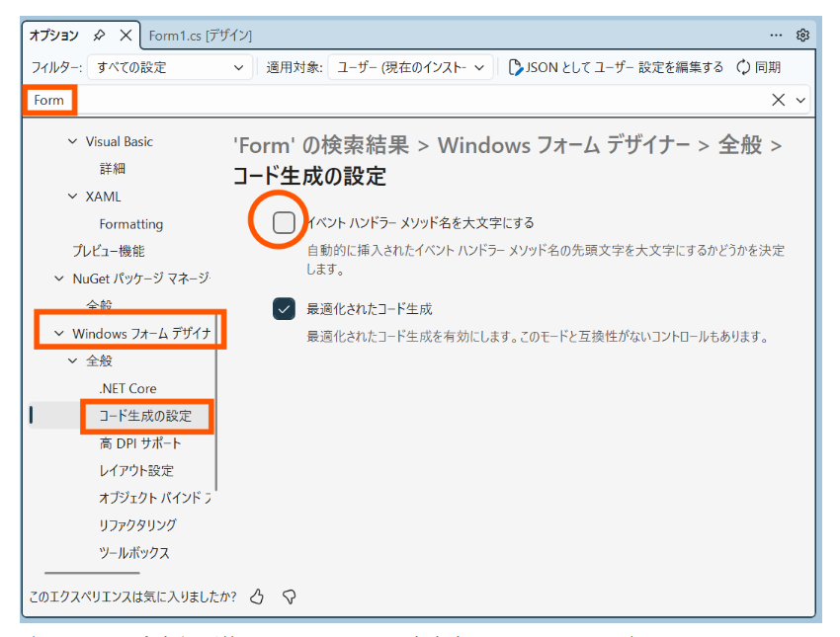Click 'Form' の検索結果 breadcrumb
This screenshot has height=637, width=840.
pyautogui.click(x=321, y=145)
